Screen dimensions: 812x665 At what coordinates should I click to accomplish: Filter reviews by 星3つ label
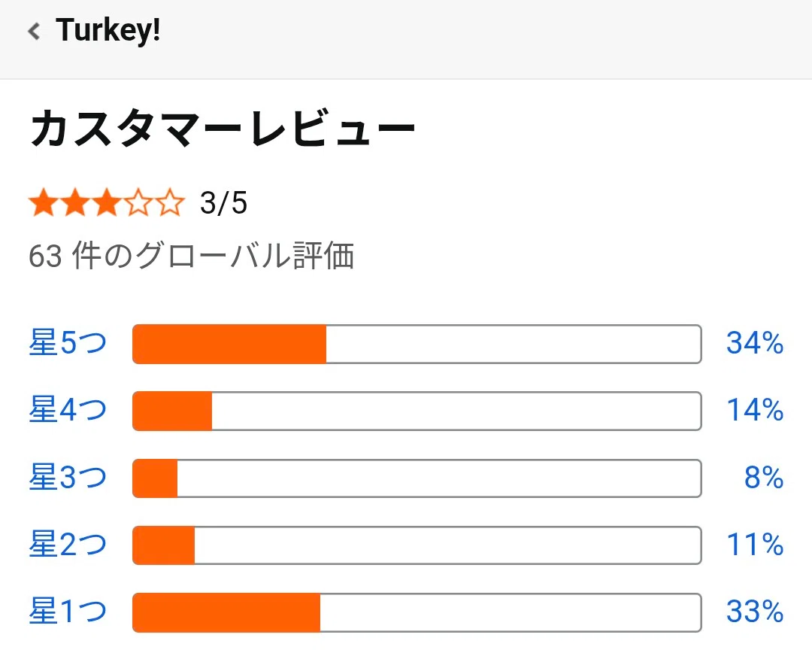click(68, 478)
